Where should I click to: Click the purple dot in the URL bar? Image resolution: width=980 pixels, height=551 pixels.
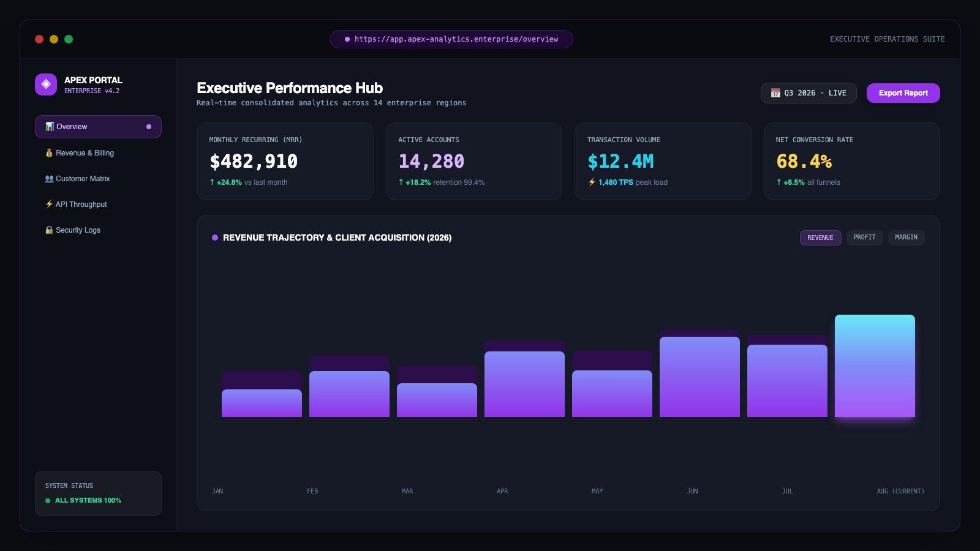click(x=347, y=39)
